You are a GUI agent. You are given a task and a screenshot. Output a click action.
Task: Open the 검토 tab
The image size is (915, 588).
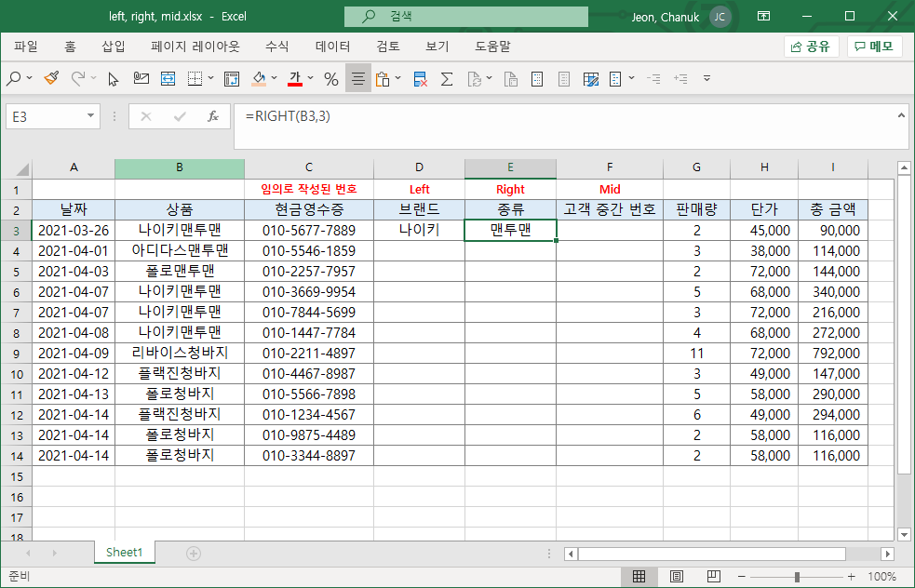pyautogui.click(x=388, y=47)
